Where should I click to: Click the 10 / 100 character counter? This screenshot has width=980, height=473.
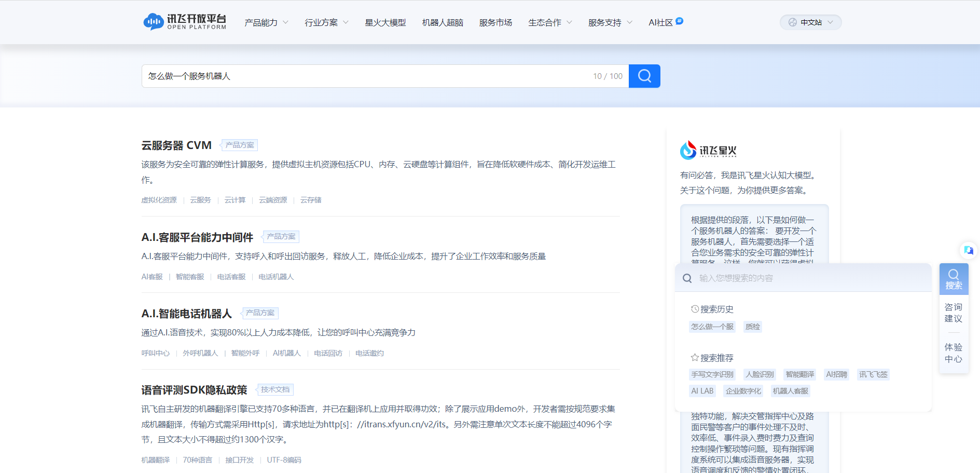coord(608,76)
